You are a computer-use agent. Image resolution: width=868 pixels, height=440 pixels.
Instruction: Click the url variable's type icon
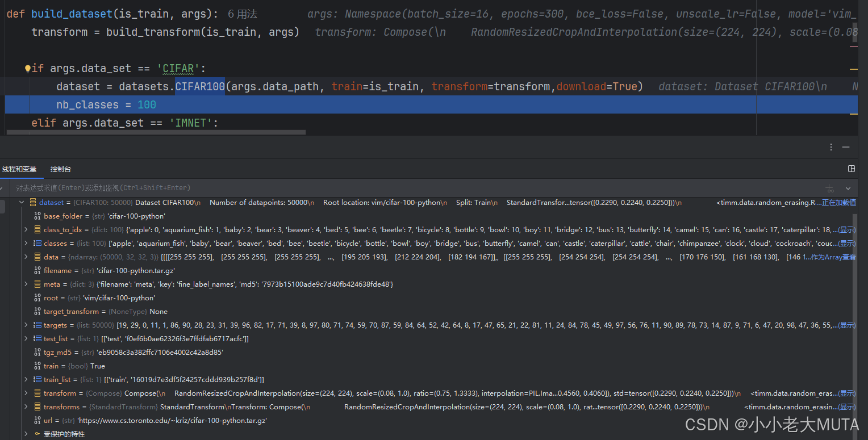tap(37, 420)
